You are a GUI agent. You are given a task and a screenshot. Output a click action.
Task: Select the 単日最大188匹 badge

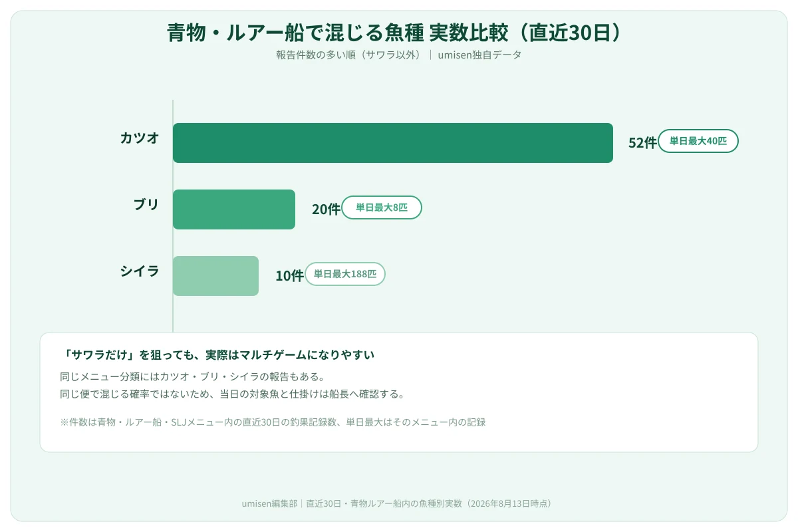coord(345,274)
